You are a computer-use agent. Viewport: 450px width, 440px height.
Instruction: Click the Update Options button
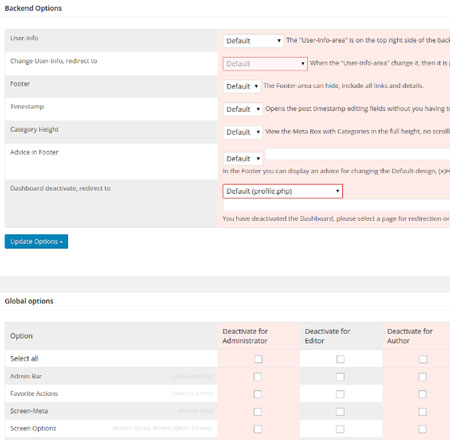pyautogui.click(x=36, y=241)
